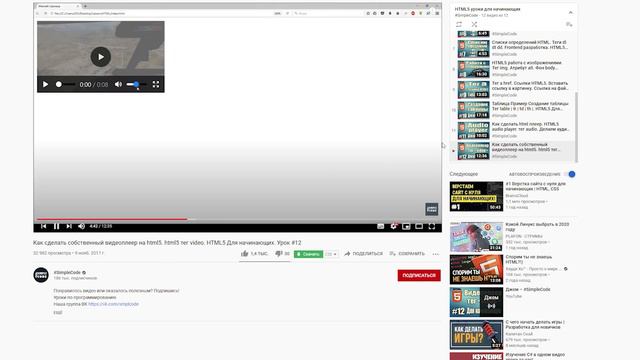Viewport: 640px width, 360px height.
Task: Open suggested video С чего начать делать игры
Action: point(513,335)
